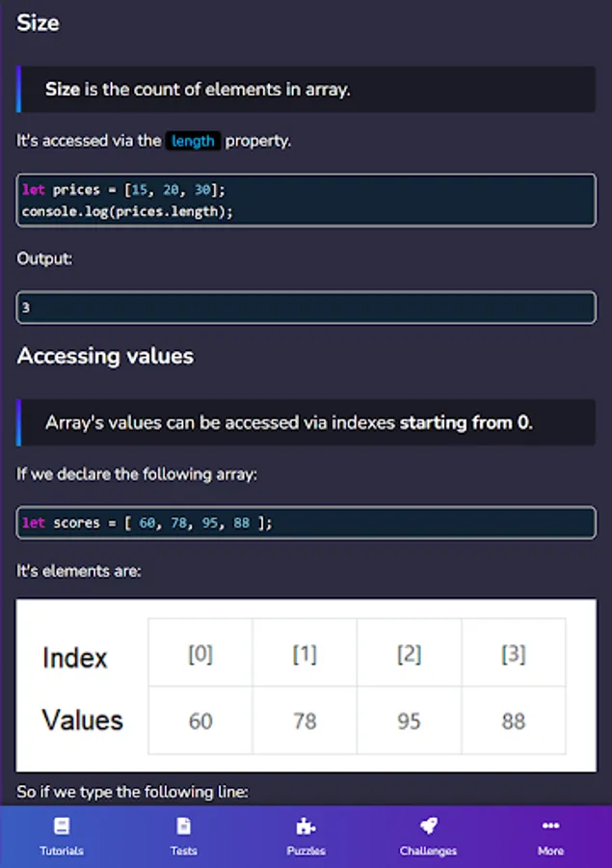Click the inline 'length' code keyword
This screenshot has width=612, height=868.
click(193, 141)
